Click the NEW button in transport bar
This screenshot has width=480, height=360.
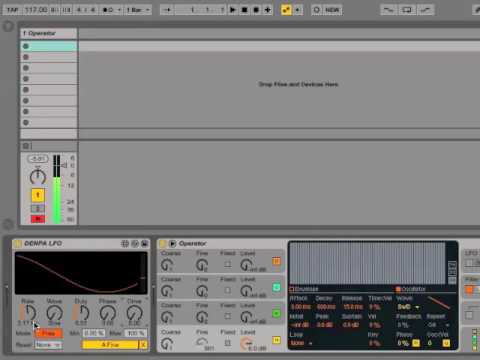pyautogui.click(x=332, y=10)
